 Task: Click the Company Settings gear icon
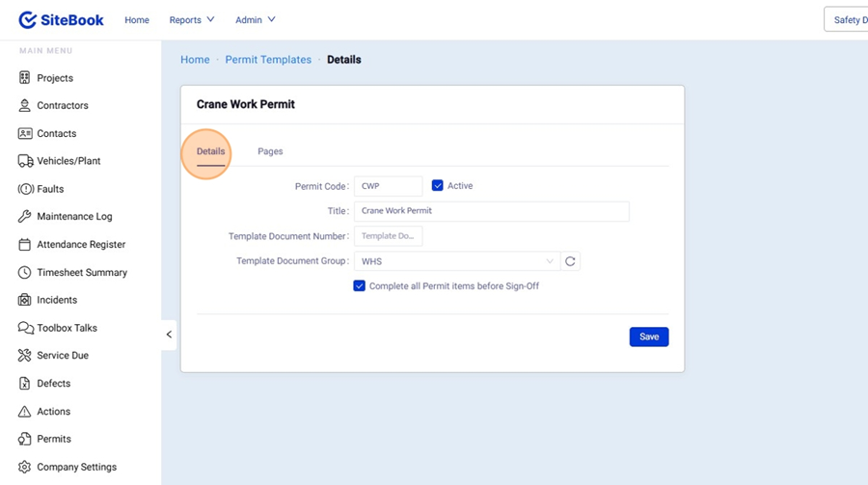pos(25,467)
